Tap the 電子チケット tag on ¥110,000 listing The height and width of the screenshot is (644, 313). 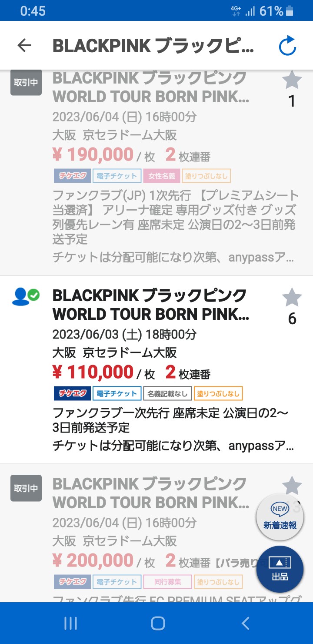click(117, 393)
